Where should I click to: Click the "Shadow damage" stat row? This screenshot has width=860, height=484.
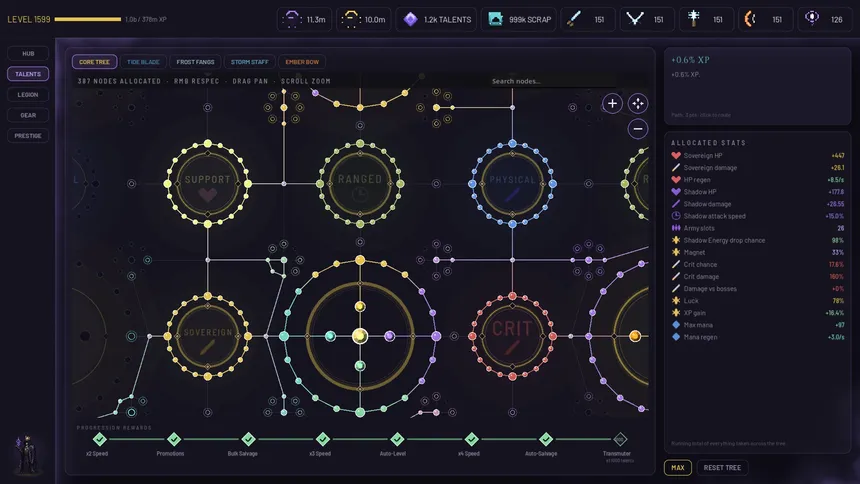pos(757,204)
